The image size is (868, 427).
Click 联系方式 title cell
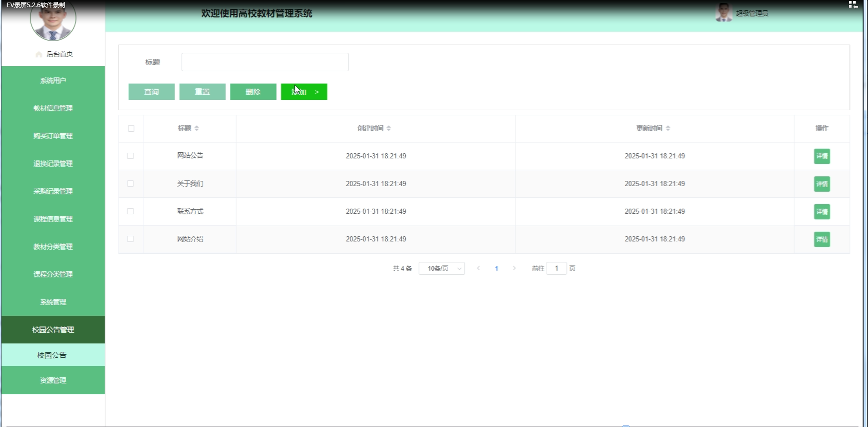coord(190,211)
